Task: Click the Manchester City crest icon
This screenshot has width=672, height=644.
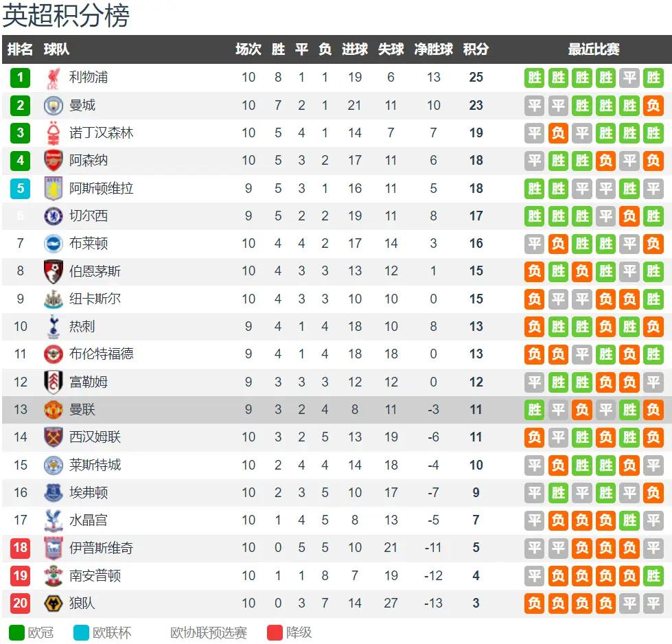Action: [53, 106]
